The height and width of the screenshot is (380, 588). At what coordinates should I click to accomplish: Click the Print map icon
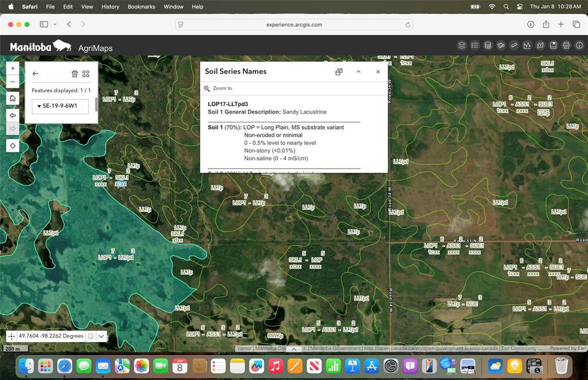[x=566, y=45]
